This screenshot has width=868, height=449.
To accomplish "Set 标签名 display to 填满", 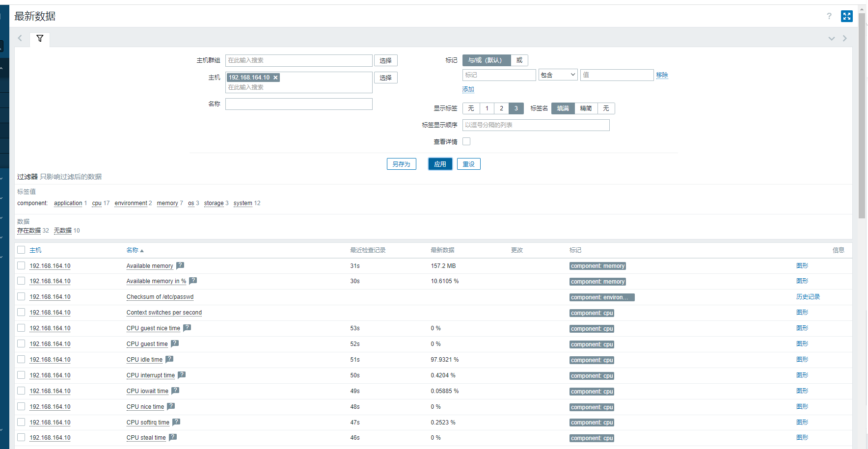I will tap(563, 108).
